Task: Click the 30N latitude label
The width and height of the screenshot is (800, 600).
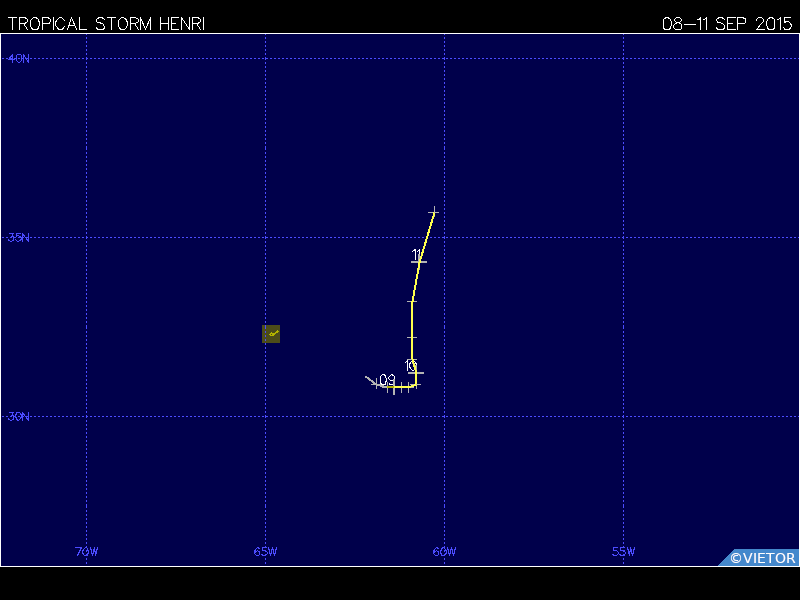Action: pos(18,416)
